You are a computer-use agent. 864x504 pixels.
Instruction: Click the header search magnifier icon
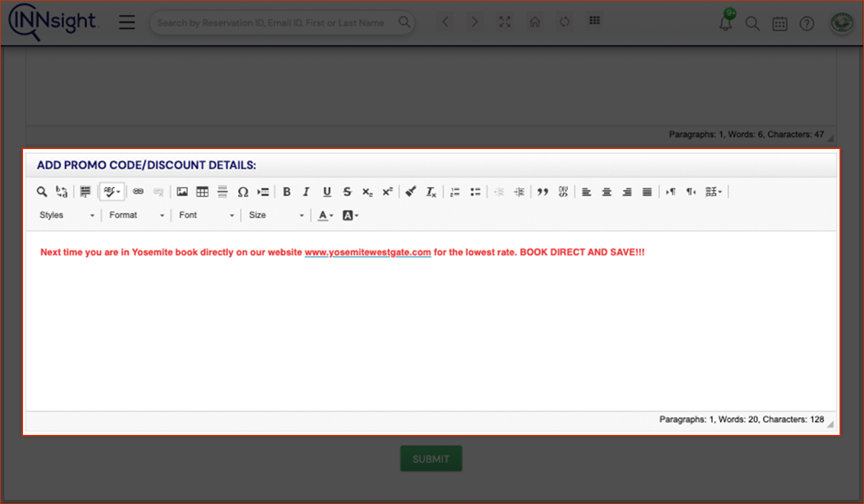[752, 24]
